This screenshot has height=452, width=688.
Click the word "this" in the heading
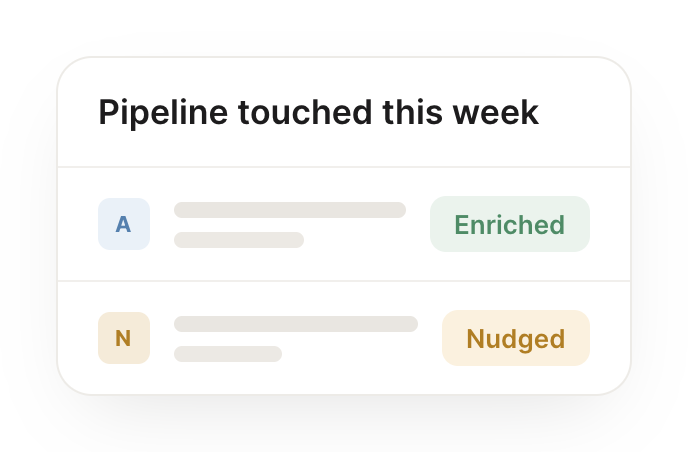[x=412, y=112]
